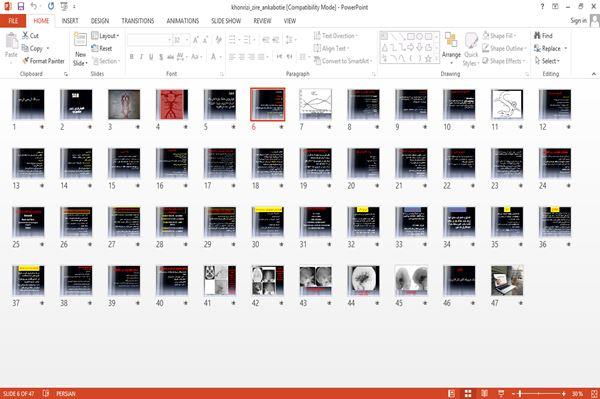Click the Replace button
The image size is (600, 399).
[550, 48]
